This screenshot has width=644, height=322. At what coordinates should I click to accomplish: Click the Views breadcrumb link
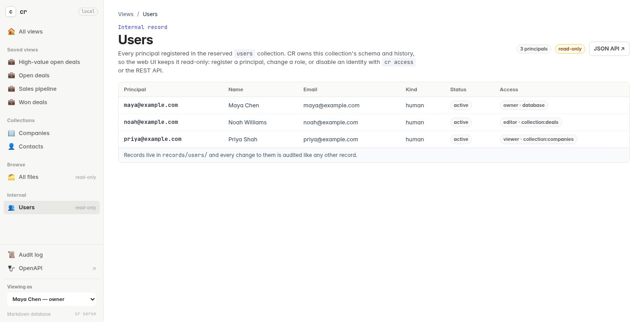pyautogui.click(x=126, y=14)
